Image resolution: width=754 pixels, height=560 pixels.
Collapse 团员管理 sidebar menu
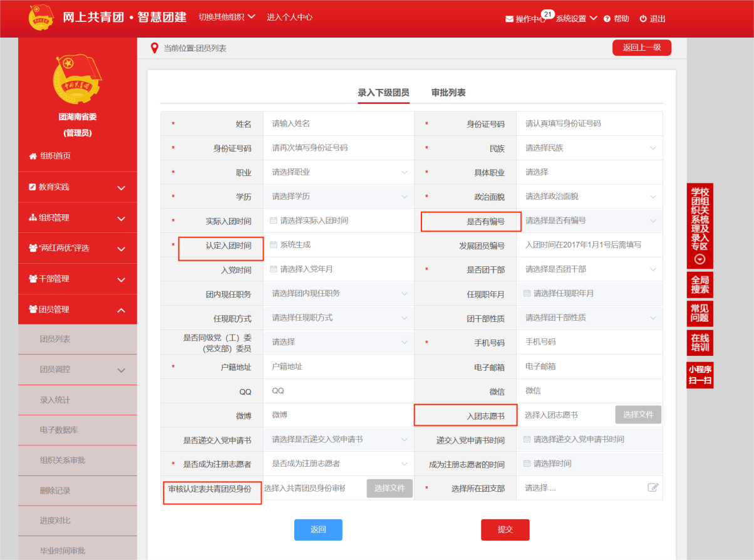78,309
